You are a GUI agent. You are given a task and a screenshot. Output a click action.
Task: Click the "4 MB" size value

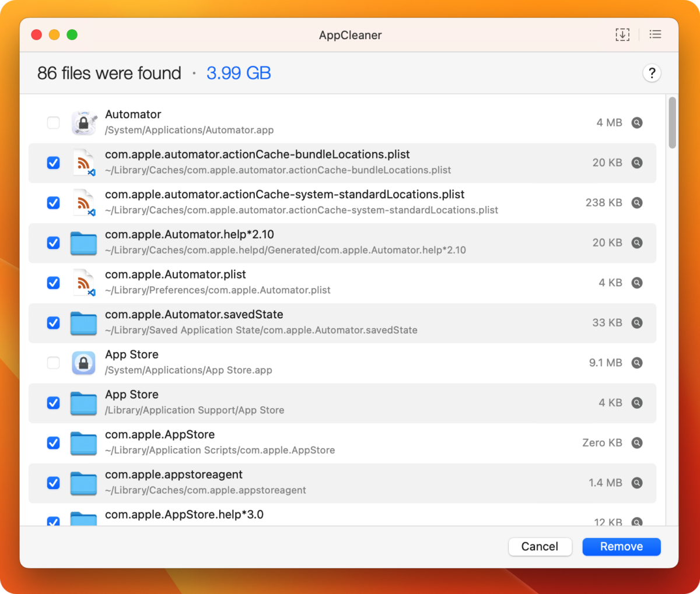[x=609, y=123]
